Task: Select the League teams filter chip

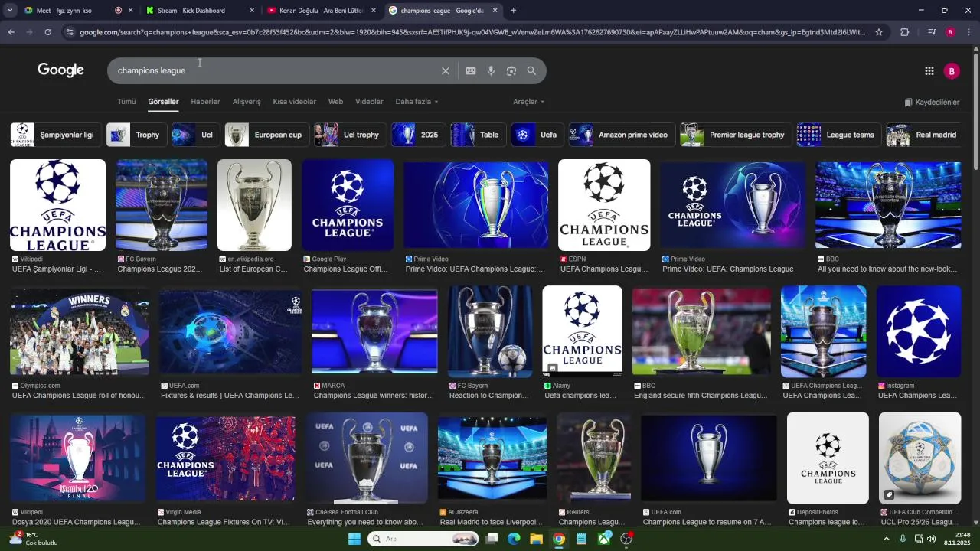Action: pos(838,135)
